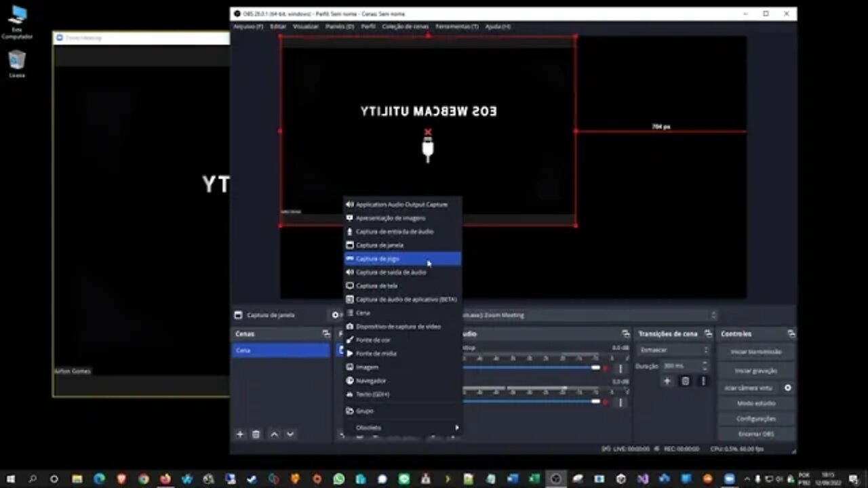The height and width of the screenshot is (488, 868).
Task: Open the Editar menu
Action: [278, 26]
